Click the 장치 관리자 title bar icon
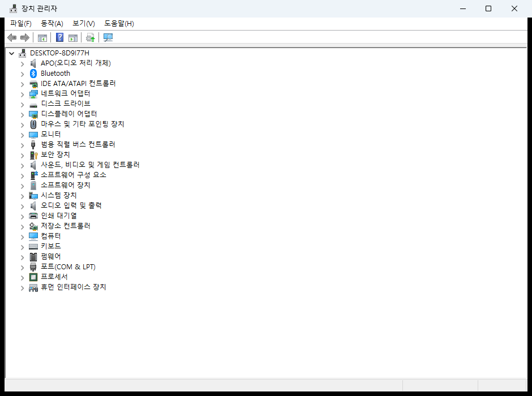Viewport: 532px width, 396px height. pyautogui.click(x=13, y=8)
